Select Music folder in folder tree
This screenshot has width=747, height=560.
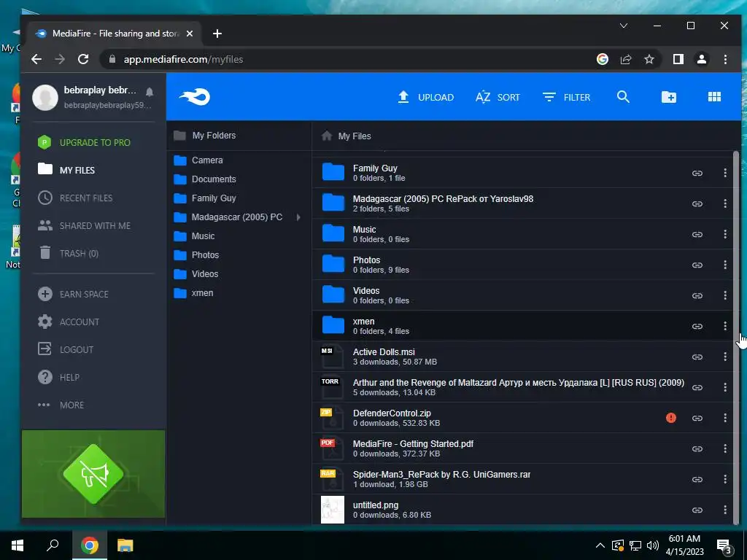(194, 236)
